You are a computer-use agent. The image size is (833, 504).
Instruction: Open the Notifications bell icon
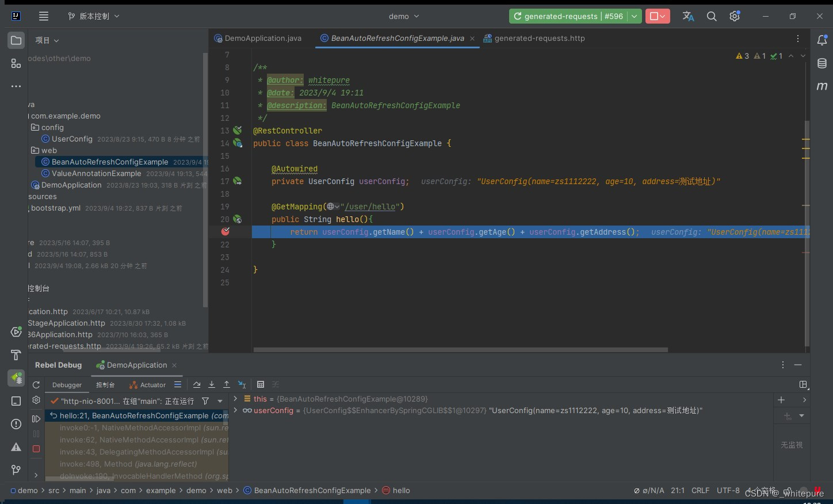point(822,40)
